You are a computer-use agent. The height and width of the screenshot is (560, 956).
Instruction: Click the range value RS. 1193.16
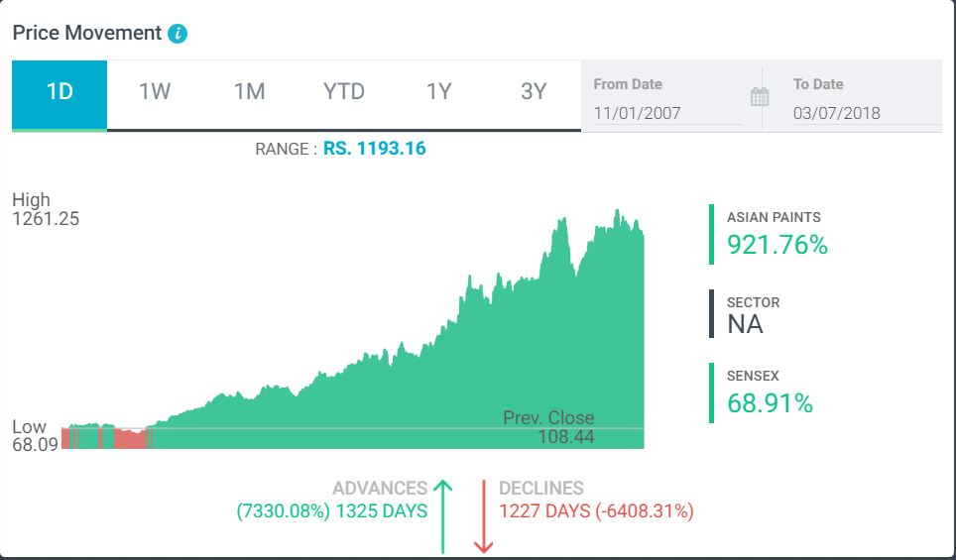374,149
